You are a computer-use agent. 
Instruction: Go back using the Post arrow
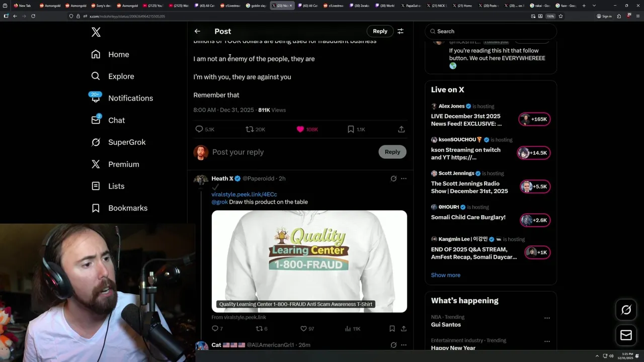[197, 31]
